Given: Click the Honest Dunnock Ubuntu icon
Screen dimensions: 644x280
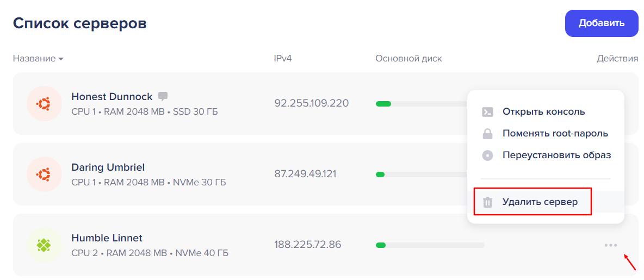Looking at the screenshot, I should 44,104.
